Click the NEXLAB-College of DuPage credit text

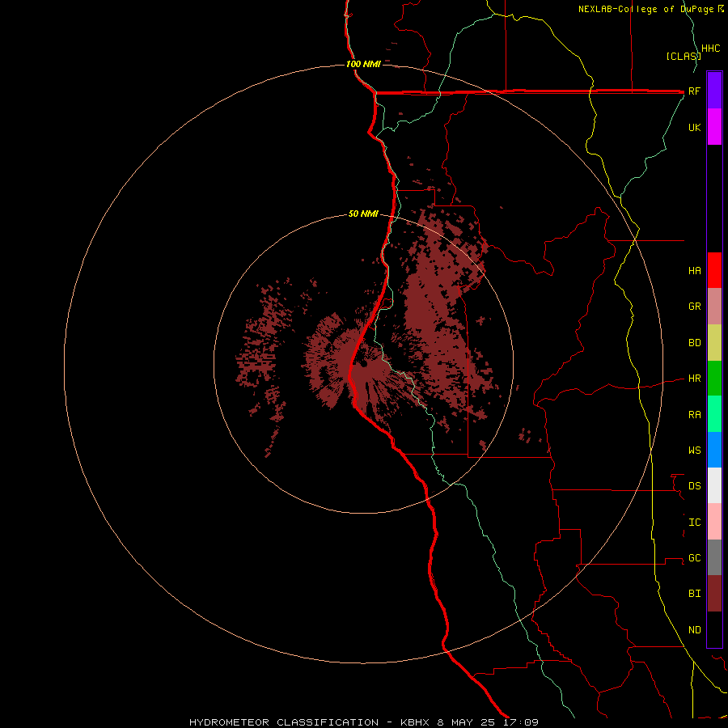coord(648,9)
